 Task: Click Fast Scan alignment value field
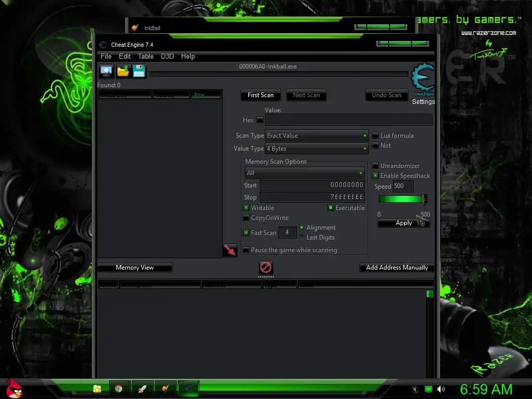click(287, 232)
